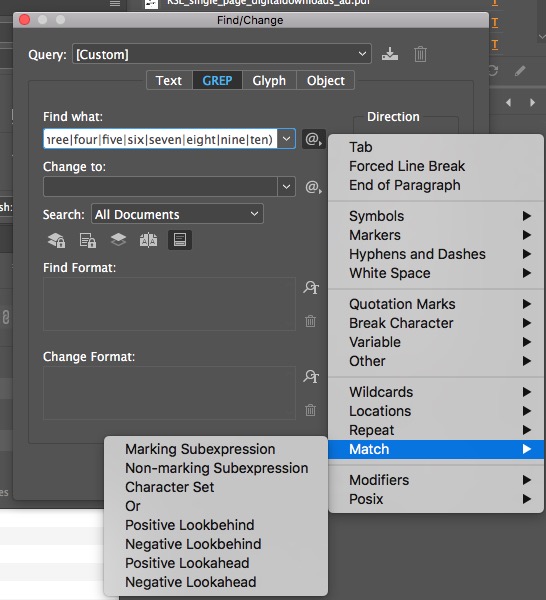Open special characters menu for Find what

click(x=313, y=139)
